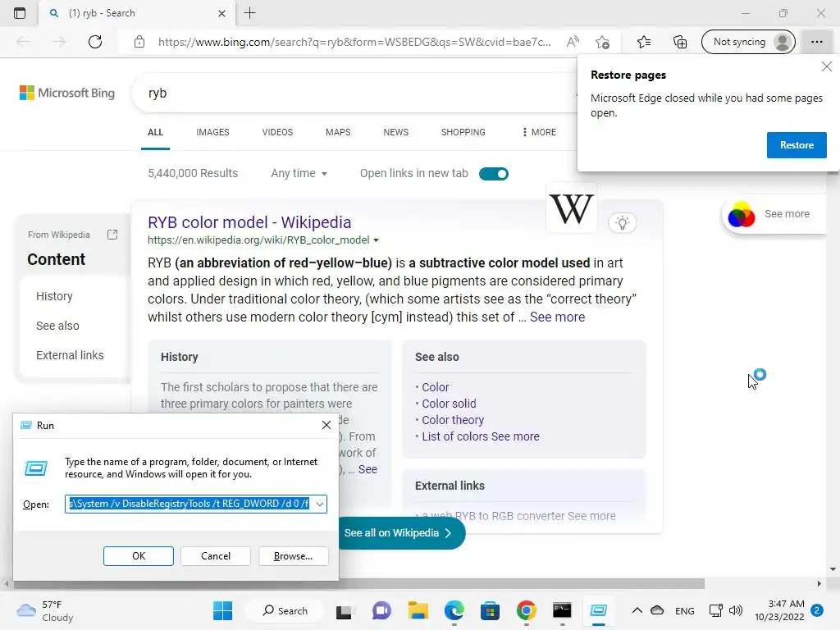Screen dimensions: 840x630
Task: Open Collections icon in Edge toolbar
Action: coord(680,42)
